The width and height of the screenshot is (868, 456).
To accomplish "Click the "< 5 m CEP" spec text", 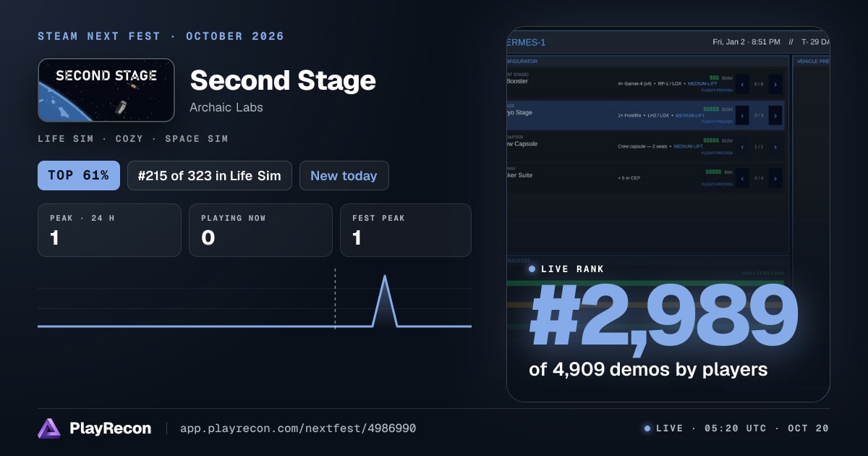I will (629, 177).
